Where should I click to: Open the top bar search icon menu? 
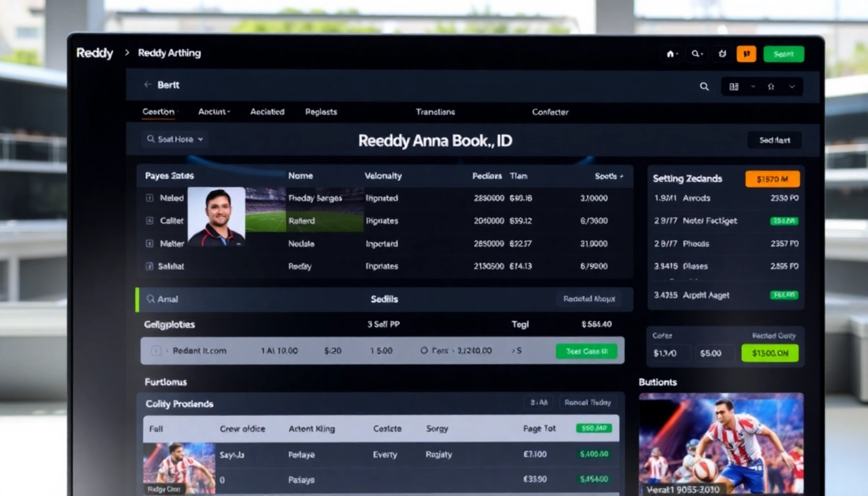[x=697, y=54]
